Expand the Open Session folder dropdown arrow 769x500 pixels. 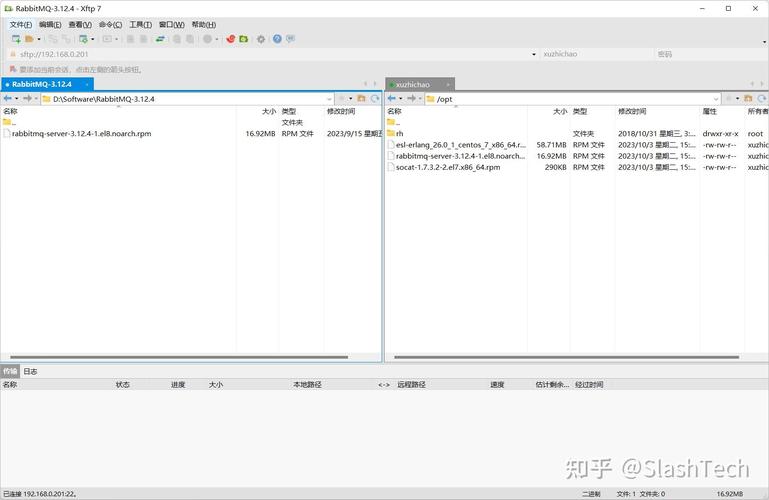point(39,39)
